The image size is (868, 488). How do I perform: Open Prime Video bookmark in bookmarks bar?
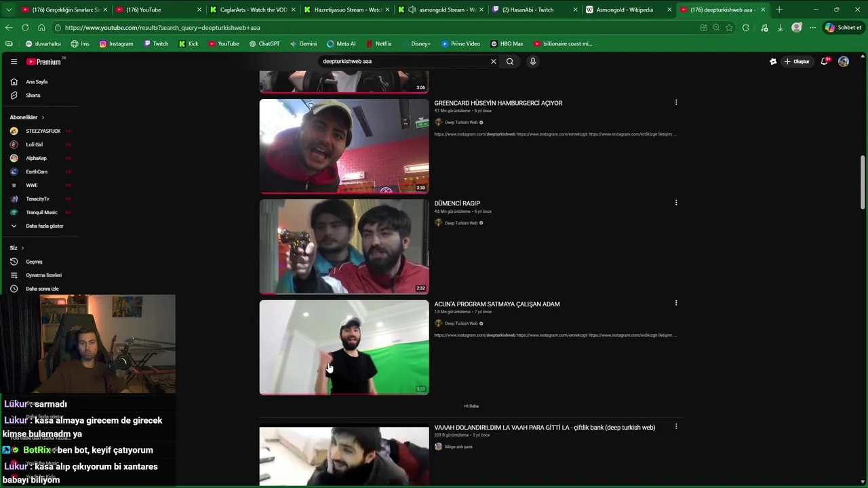coord(461,44)
